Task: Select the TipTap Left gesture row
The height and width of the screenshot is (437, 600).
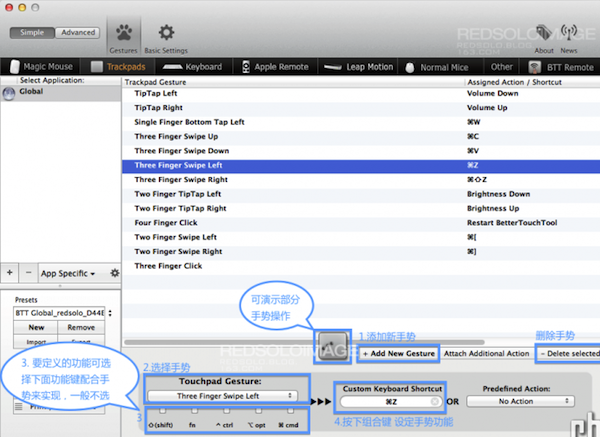Action: [361, 93]
